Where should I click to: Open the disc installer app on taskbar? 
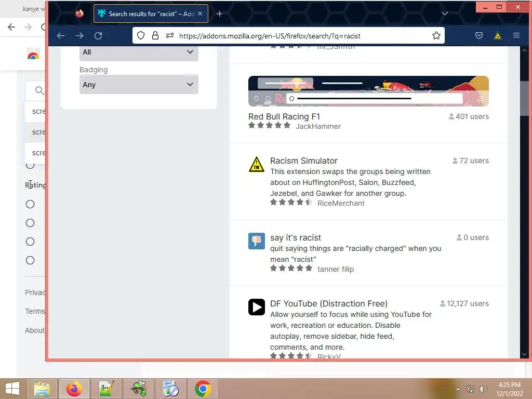170,389
